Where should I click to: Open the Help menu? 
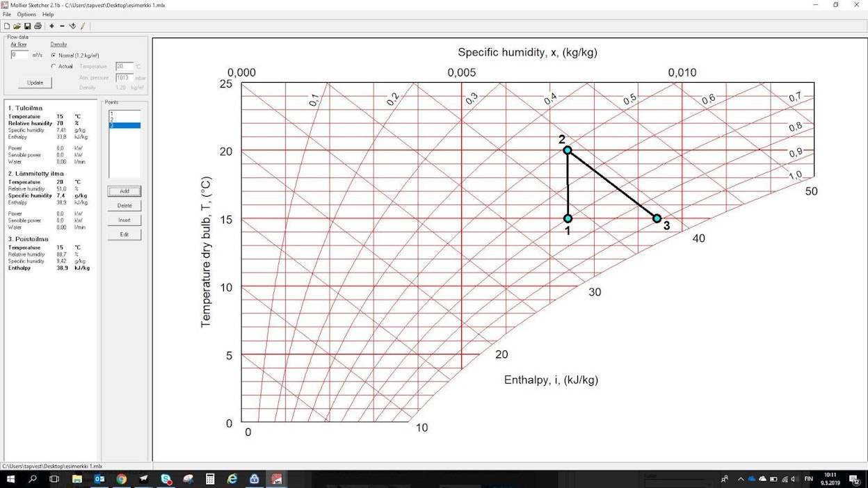(x=48, y=15)
